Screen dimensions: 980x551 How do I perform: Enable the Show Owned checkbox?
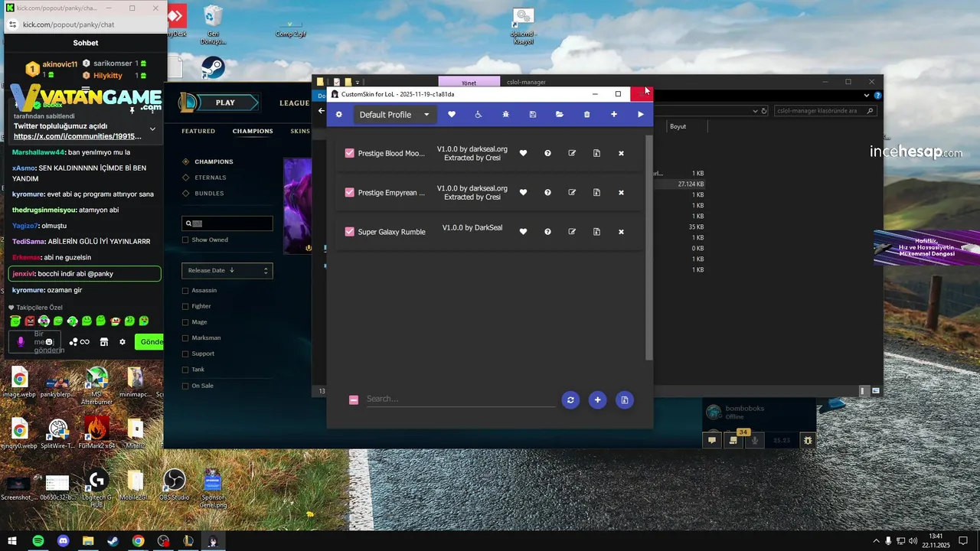[185, 240]
